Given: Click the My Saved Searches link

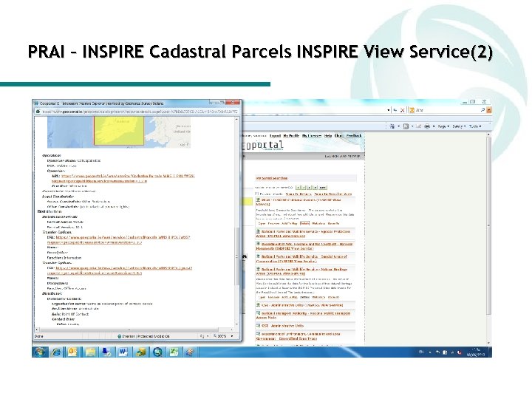Looking at the screenshot, I should coord(271,178).
